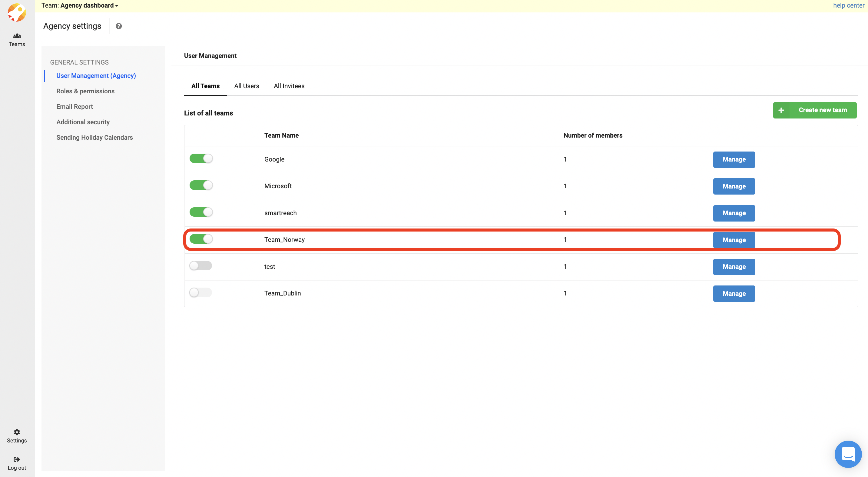Toggle off the Team_Norway switch
The width and height of the screenshot is (868, 477).
point(201,239)
